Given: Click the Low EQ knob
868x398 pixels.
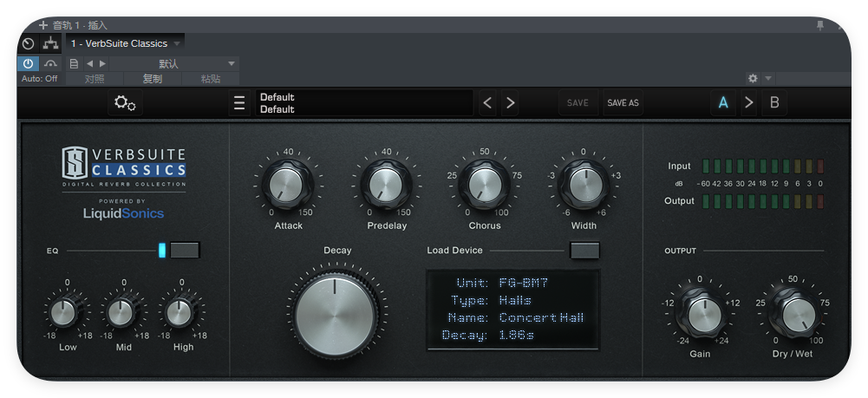Looking at the screenshot, I should [65, 312].
